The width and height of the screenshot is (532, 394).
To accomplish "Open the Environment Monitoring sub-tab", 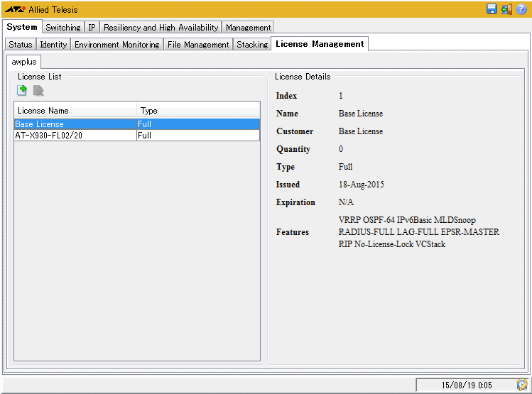I will click(116, 45).
